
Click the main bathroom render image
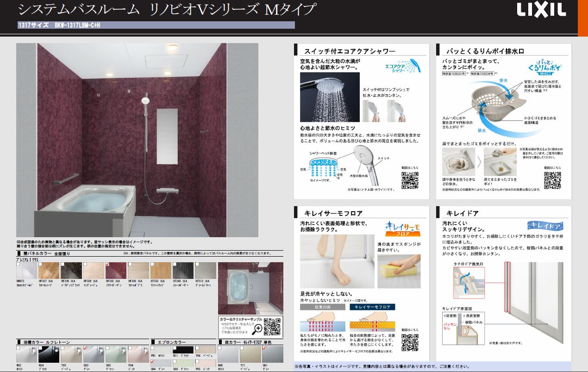(137, 140)
